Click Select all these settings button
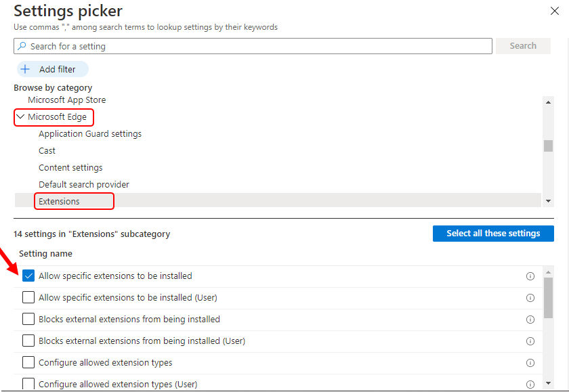 [x=493, y=234]
